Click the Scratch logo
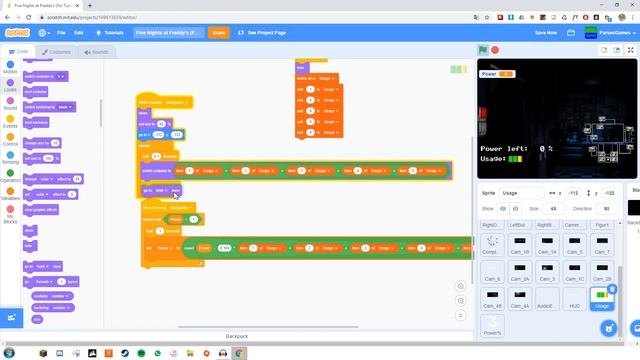This screenshot has height=360, width=640. pyautogui.click(x=17, y=33)
